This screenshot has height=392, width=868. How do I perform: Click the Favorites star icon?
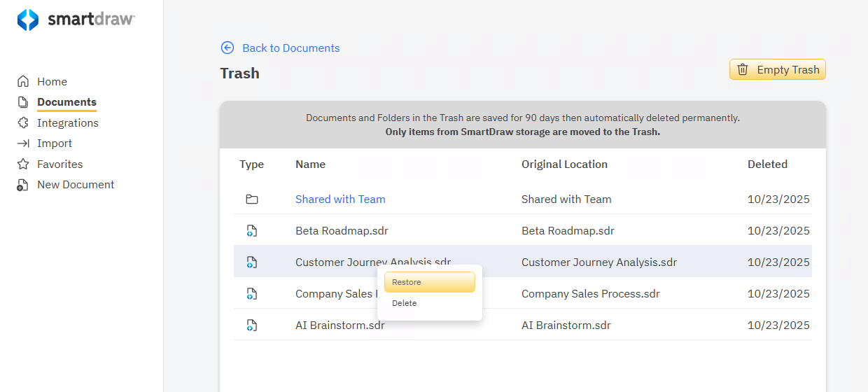(23, 164)
